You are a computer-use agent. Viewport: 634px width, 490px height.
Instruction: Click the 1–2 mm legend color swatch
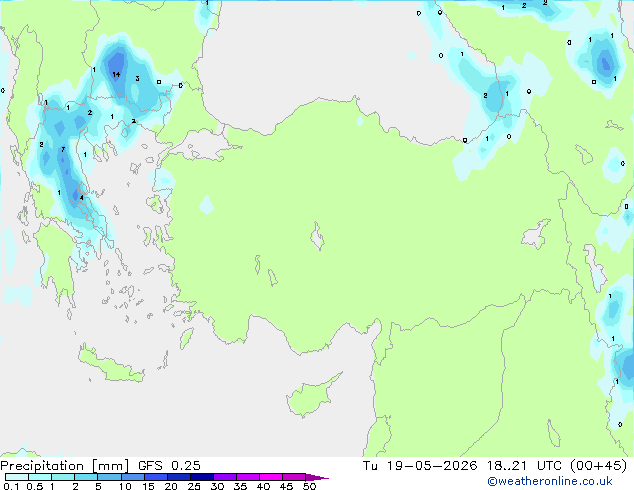63,477
